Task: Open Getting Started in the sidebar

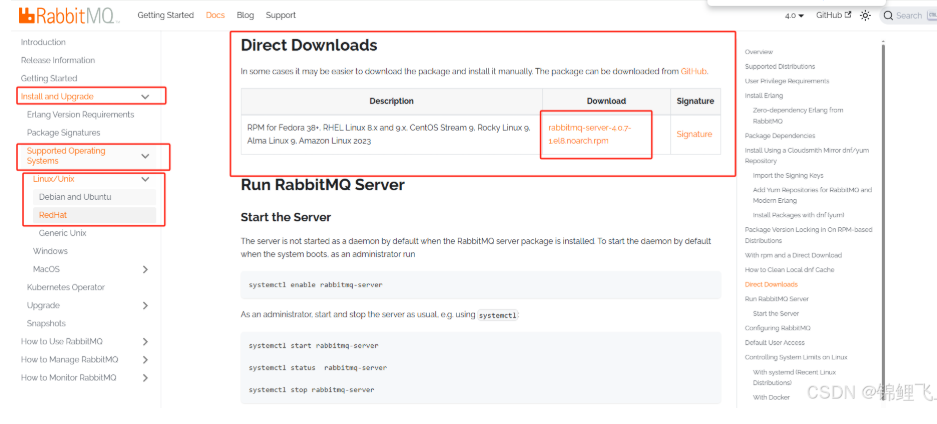Action: tap(49, 78)
